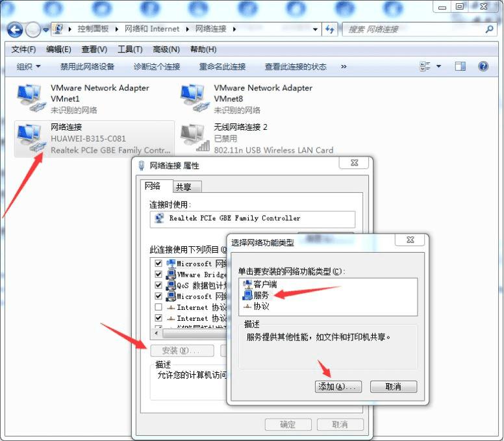Click the QoS 数据包 item icon
Image resolution: width=504 pixels, height=441 pixels.
click(x=171, y=285)
